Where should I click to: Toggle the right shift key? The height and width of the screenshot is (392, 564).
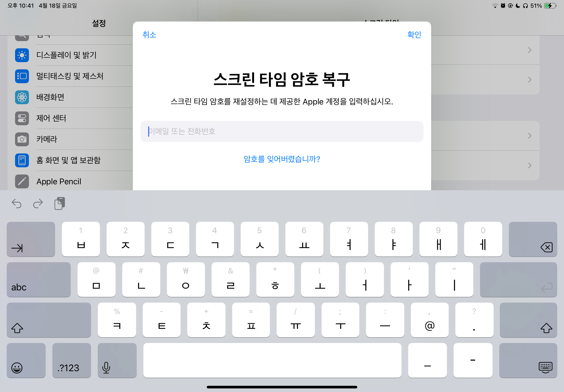[528, 320]
